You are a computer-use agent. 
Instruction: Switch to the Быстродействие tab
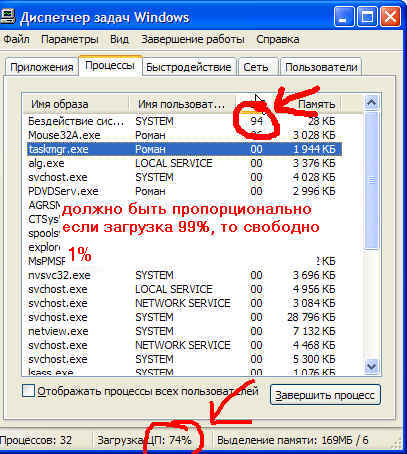pyautogui.click(x=189, y=67)
